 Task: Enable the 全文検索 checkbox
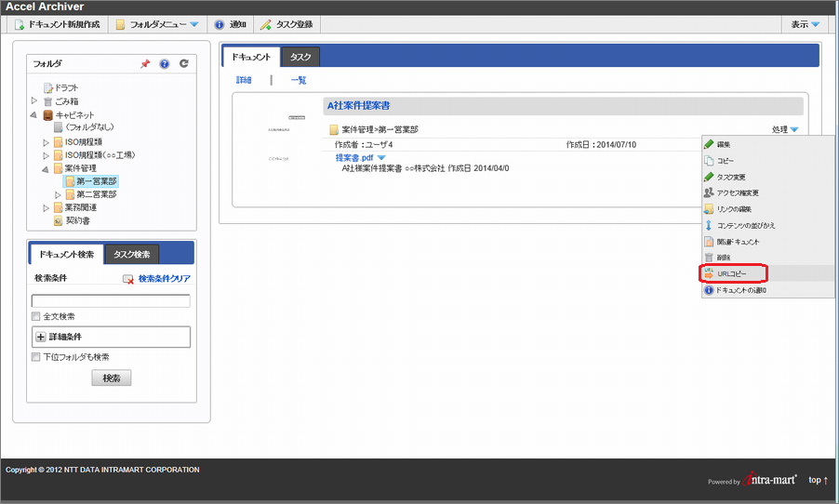pyautogui.click(x=36, y=317)
